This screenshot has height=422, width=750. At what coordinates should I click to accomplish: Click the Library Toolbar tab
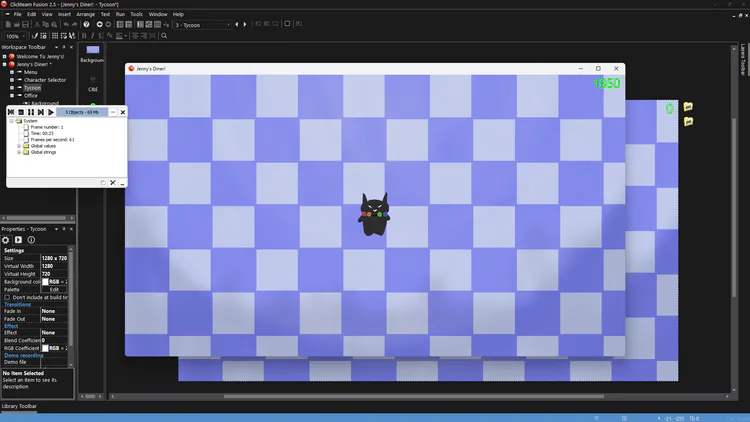pyautogui.click(x=19, y=406)
